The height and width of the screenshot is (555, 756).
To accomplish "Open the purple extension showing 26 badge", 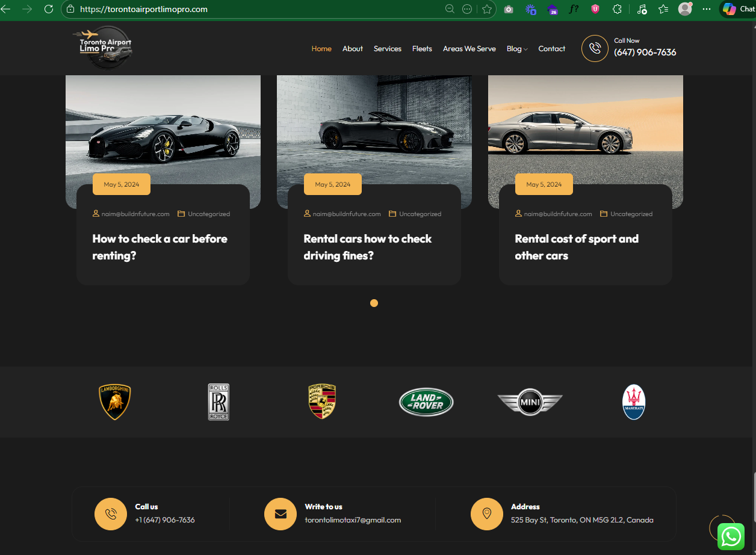I will pyautogui.click(x=552, y=9).
